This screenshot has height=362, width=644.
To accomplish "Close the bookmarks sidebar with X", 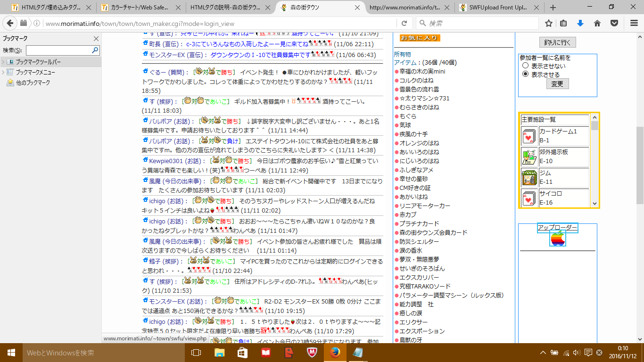I will click(x=96, y=39).
